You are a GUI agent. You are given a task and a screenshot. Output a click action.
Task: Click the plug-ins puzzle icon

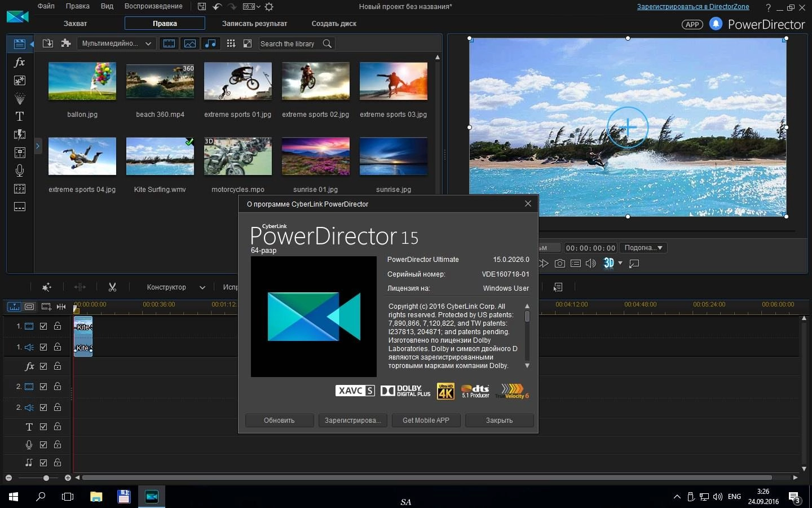tap(66, 43)
